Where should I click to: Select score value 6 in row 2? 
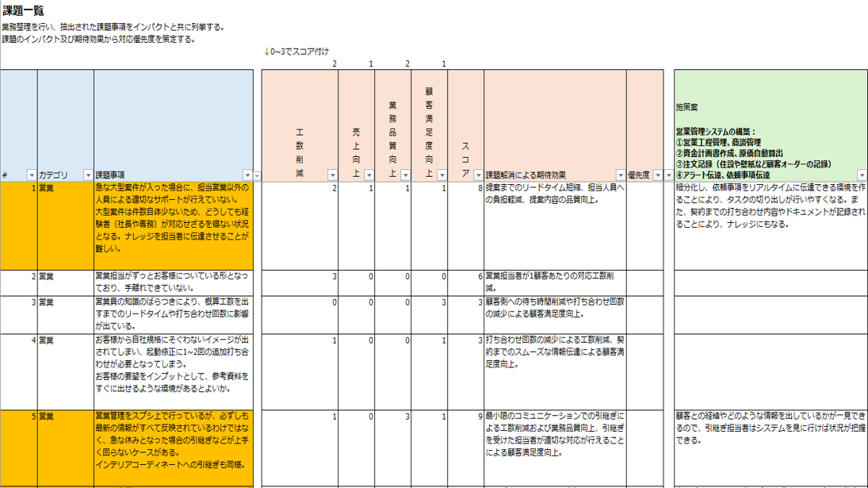[x=465, y=283]
